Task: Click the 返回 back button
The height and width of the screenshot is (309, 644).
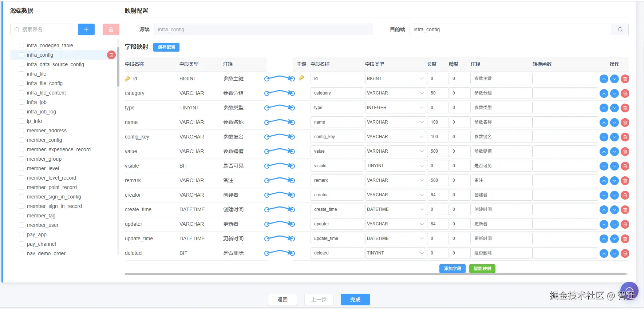Action: (283, 300)
